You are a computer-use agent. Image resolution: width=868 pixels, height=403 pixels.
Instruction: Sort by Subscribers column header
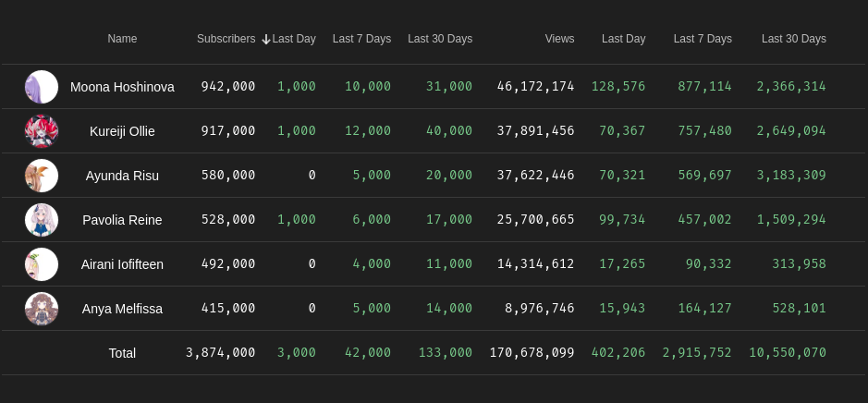226,39
